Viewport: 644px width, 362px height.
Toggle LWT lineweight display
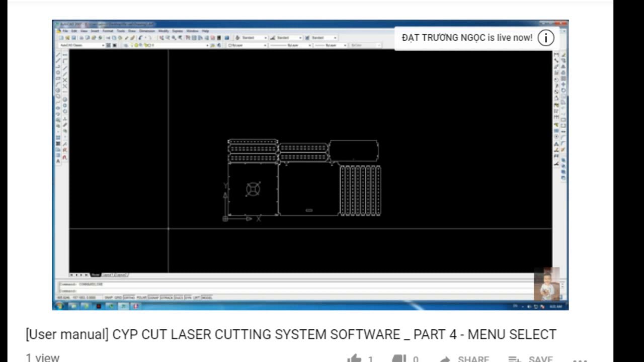tap(196, 298)
